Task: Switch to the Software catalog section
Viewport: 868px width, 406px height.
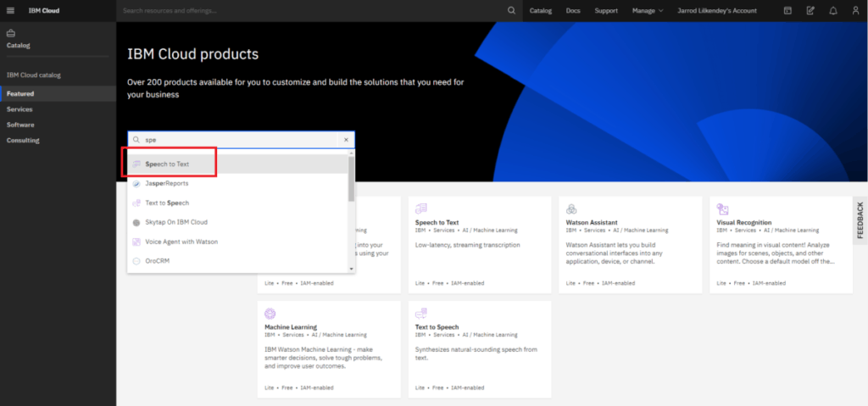Action: click(x=20, y=125)
